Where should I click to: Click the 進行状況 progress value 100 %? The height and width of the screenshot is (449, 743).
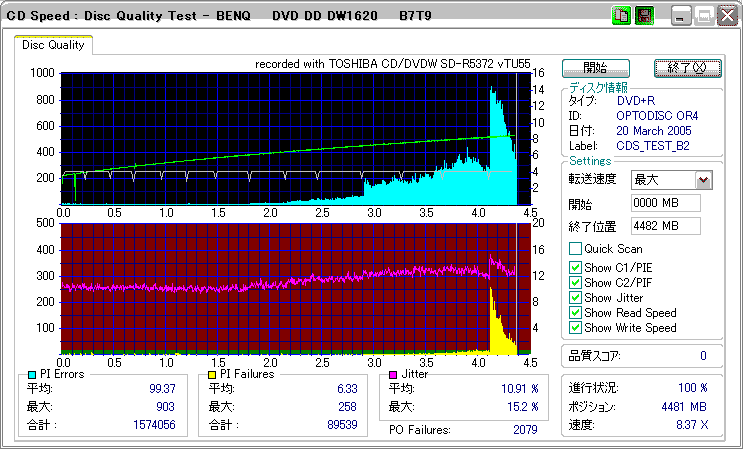point(693,388)
